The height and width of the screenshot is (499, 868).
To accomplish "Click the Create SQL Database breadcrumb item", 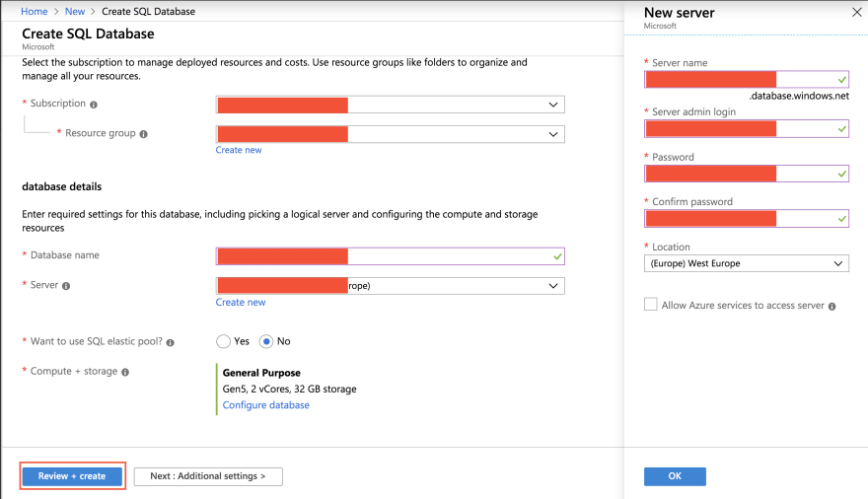I will click(x=148, y=11).
